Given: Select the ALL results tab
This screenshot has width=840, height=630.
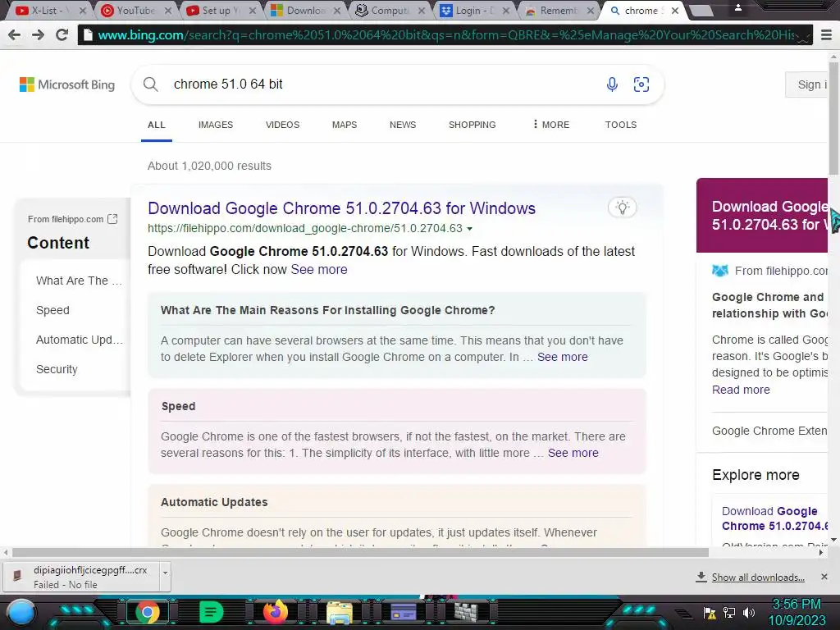Looking at the screenshot, I should [156, 125].
